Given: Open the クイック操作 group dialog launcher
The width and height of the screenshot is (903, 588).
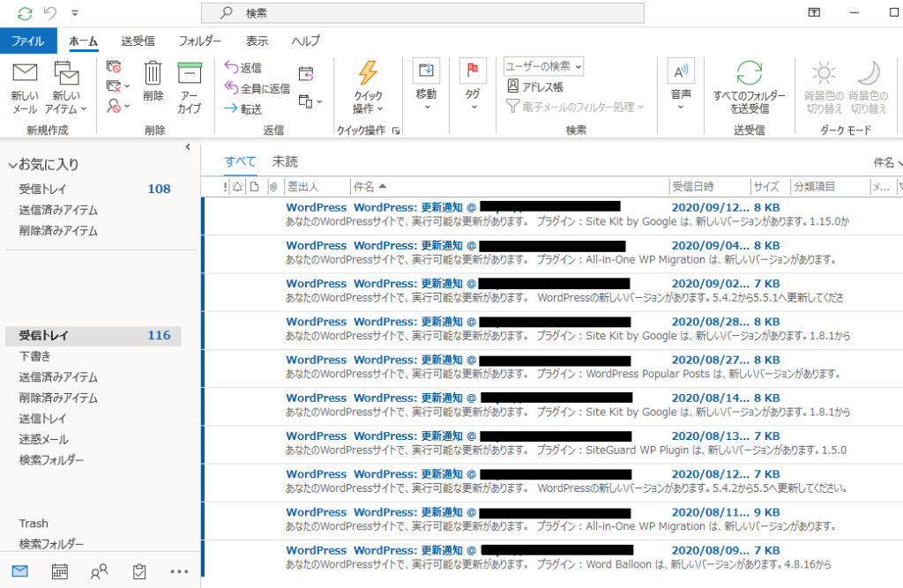Looking at the screenshot, I should [x=396, y=130].
